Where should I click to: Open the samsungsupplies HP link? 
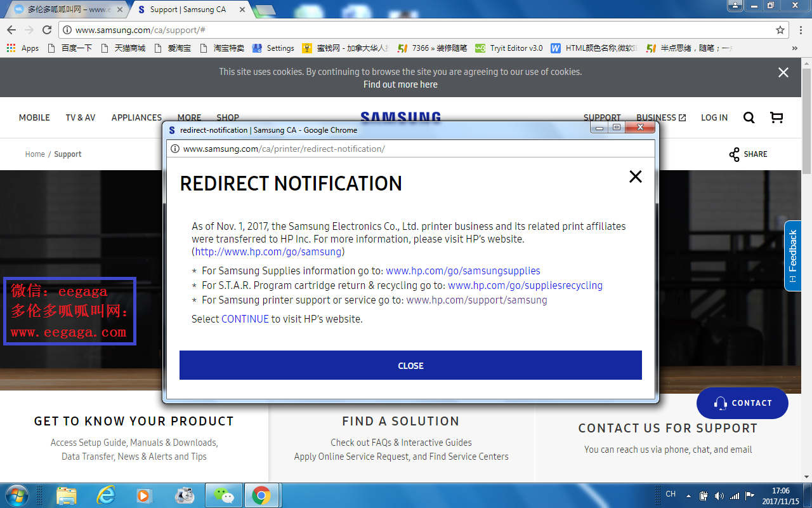(x=463, y=271)
